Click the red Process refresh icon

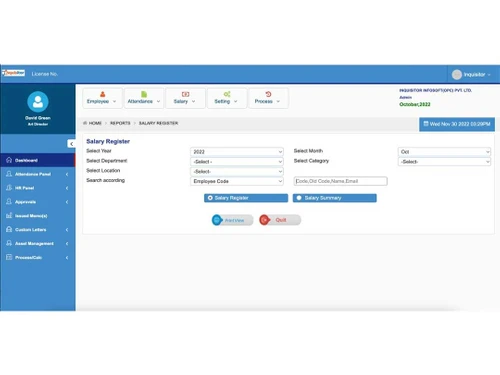click(268, 94)
